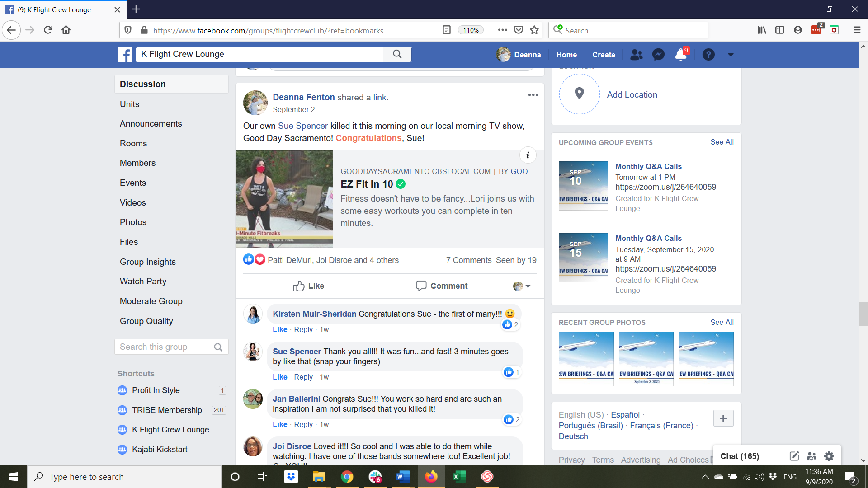868x488 pixels.
Task: Click See All upcoming group events
Action: point(722,142)
